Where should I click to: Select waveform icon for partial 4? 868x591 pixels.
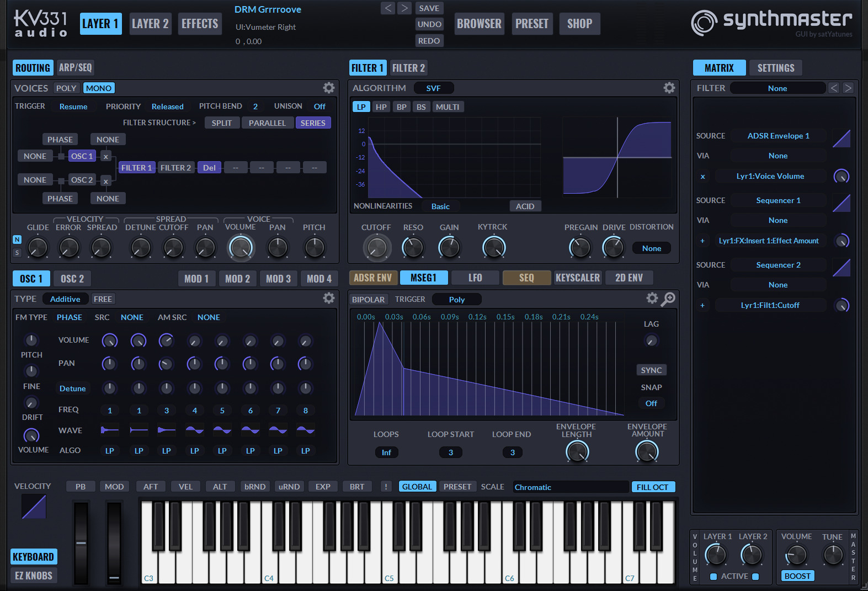[x=195, y=430]
